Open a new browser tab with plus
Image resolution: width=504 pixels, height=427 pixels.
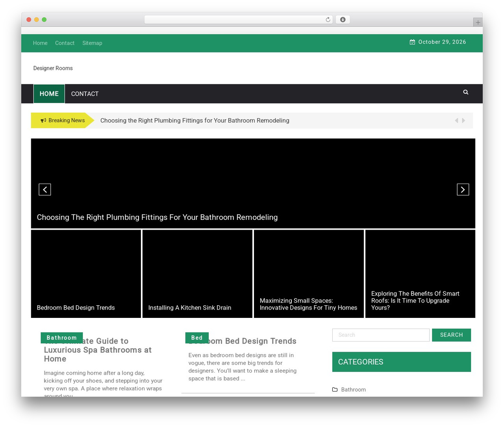478,22
